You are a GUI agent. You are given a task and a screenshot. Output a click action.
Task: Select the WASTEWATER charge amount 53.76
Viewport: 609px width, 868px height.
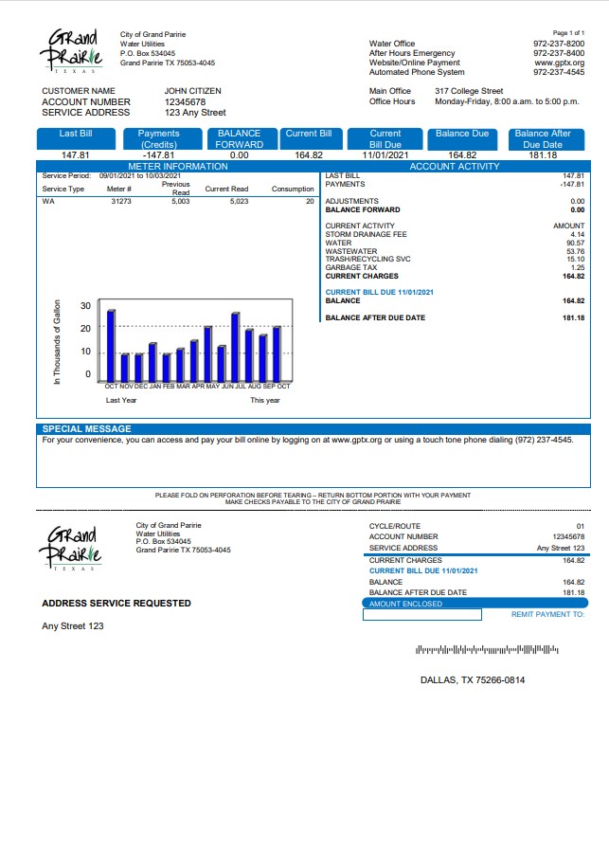pos(576,251)
